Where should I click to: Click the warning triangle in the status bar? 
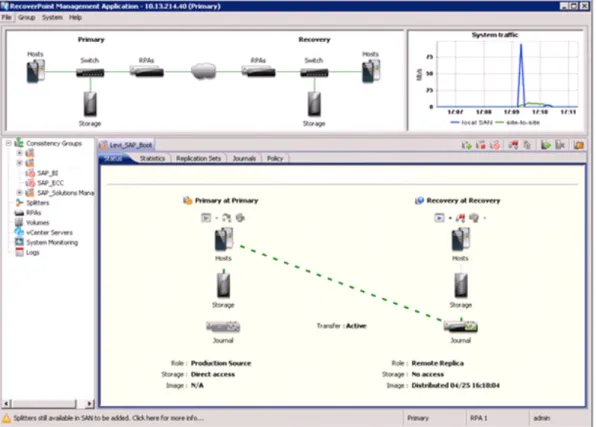click(6, 418)
